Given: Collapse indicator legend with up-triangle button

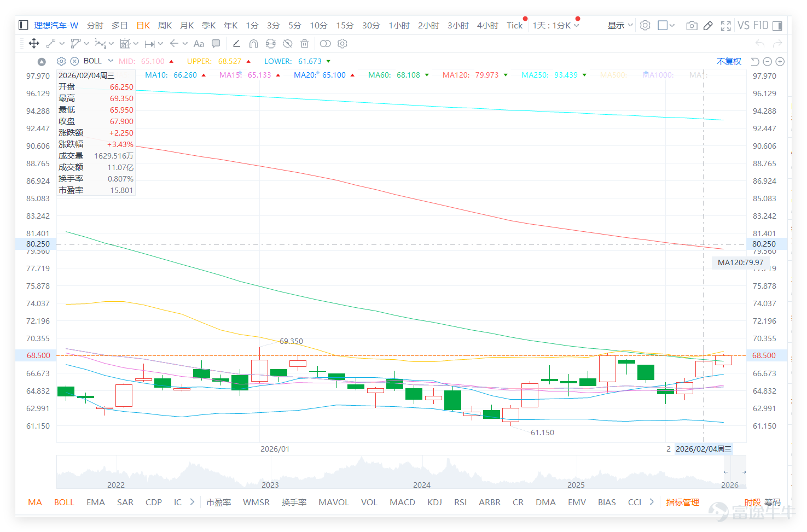Looking at the screenshot, I should coord(42,61).
